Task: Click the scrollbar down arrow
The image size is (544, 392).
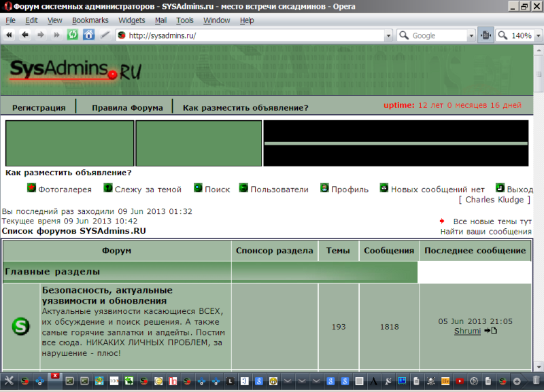Action: 539,367
